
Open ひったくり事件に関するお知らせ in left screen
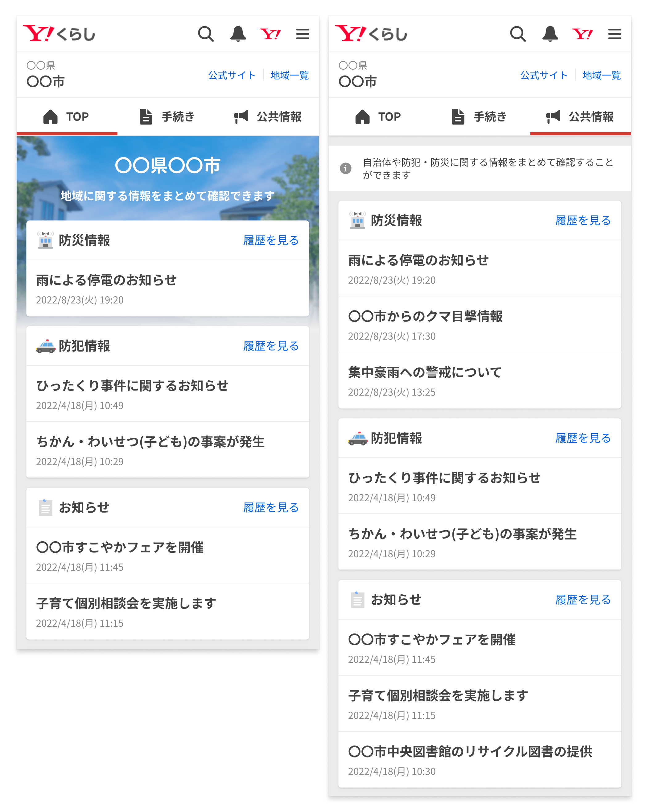coord(168,394)
